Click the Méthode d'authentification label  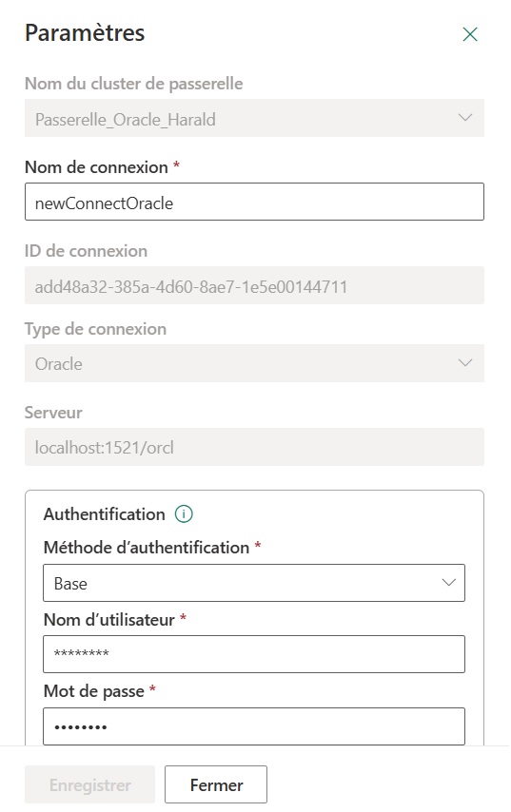147,548
